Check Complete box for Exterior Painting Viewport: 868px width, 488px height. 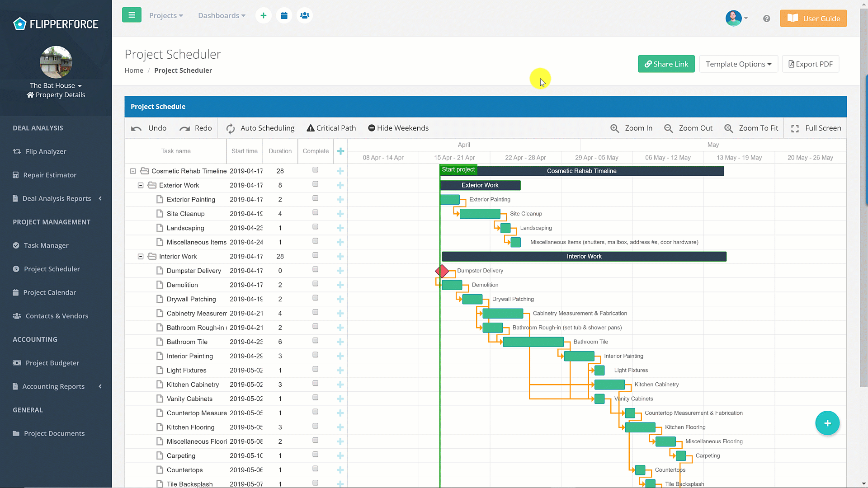click(x=316, y=198)
